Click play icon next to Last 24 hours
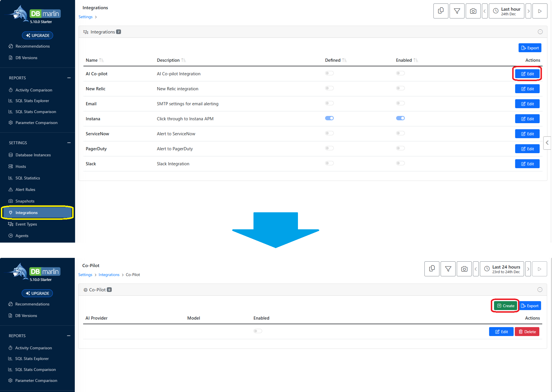 click(539, 269)
